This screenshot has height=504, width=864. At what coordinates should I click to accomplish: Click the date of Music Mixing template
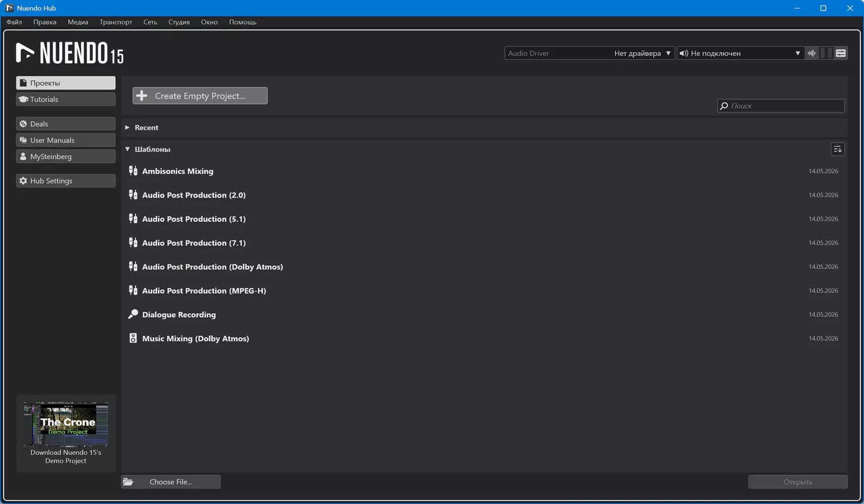click(x=823, y=338)
